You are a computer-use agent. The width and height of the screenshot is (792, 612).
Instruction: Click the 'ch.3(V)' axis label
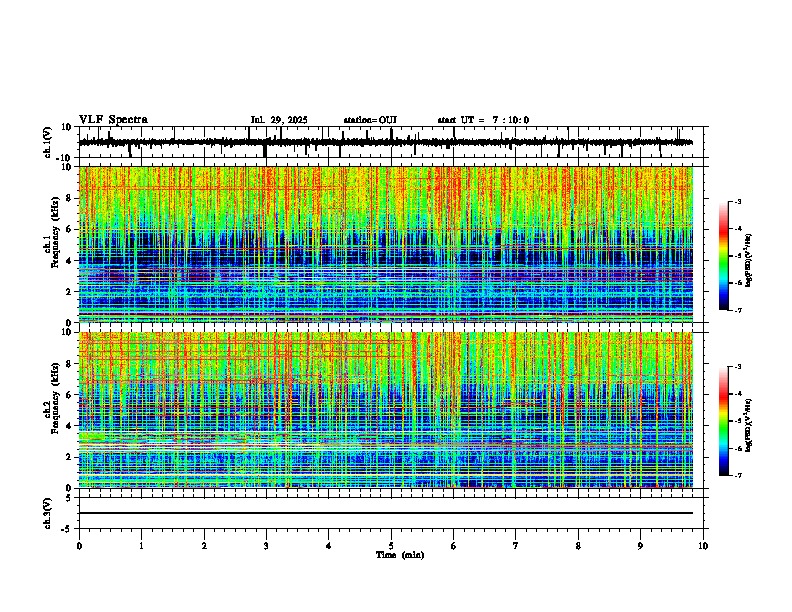[48, 513]
